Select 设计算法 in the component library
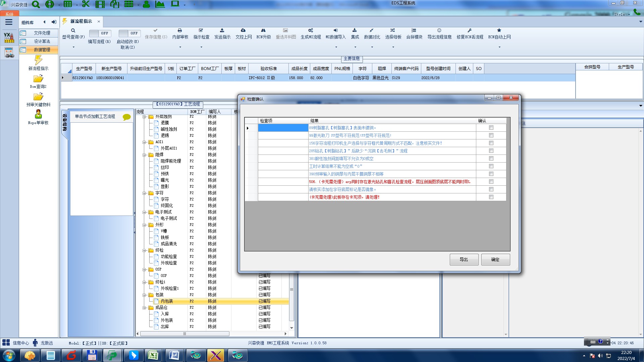 click(39, 41)
